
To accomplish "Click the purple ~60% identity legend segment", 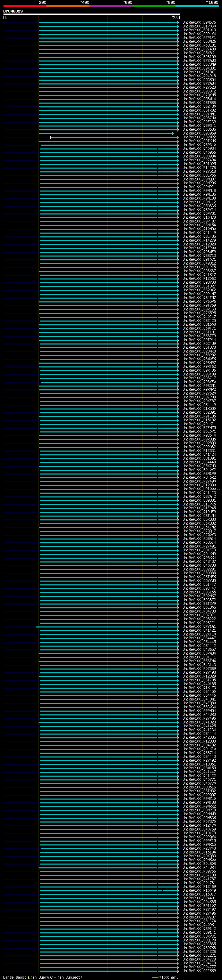I will (111, 6).
